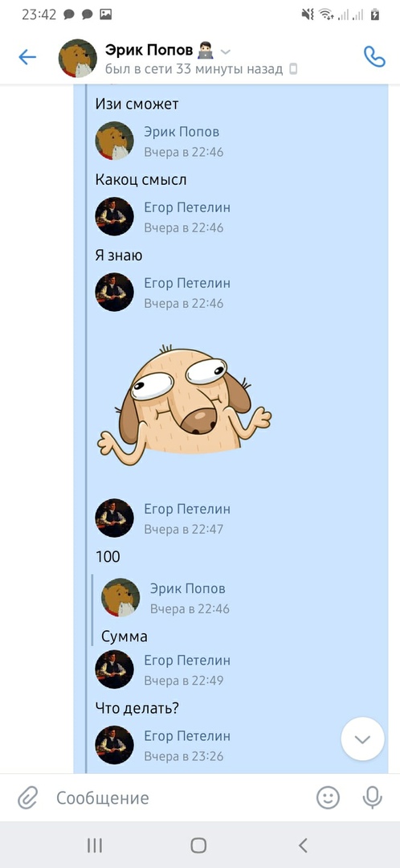Tap Егор Петелин's avatar at 23:26

coord(115,745)
